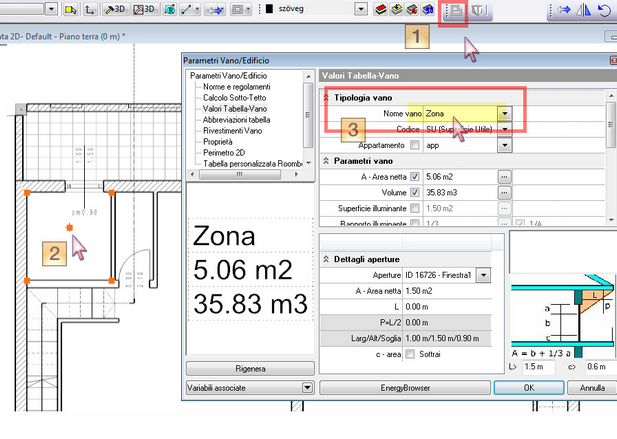Select Perimetro 2D in tree
This screenshot has width=617, height=439.
click(224, 153)
